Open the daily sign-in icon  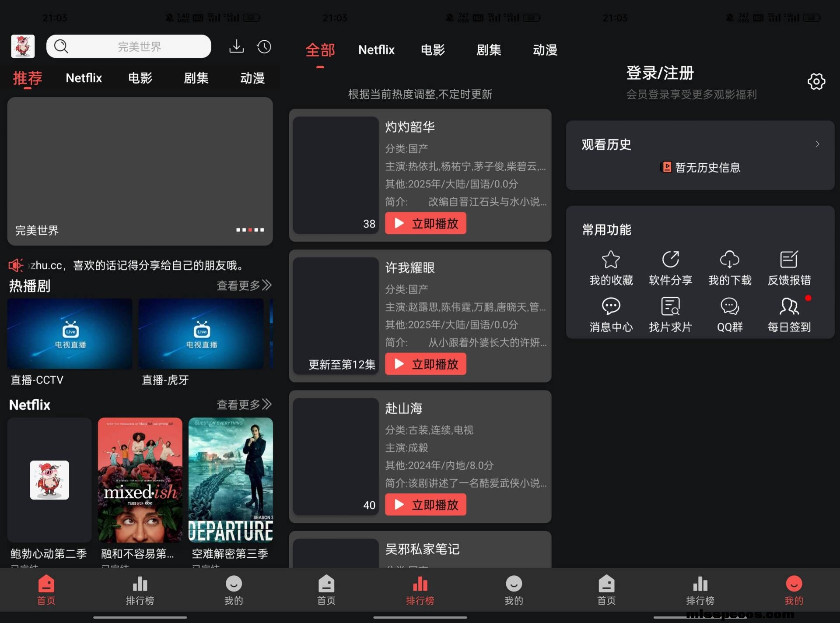tap(789, 307)
